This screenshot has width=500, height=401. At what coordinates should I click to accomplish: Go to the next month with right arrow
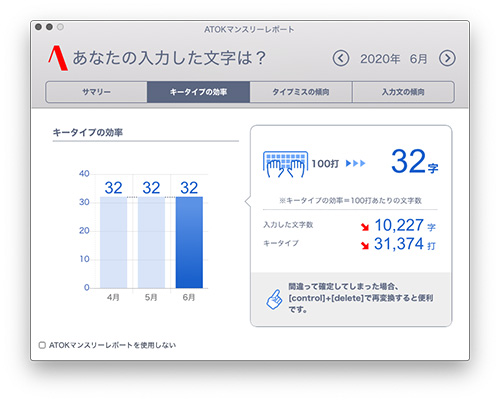pyautogui.click(x=447, y=59)
